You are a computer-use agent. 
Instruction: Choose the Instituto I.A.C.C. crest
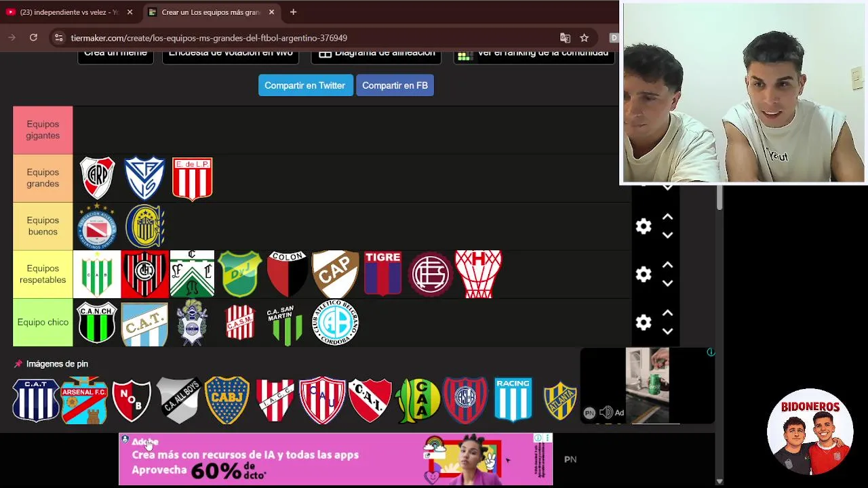pyautogui.click(x=275, y=400)
